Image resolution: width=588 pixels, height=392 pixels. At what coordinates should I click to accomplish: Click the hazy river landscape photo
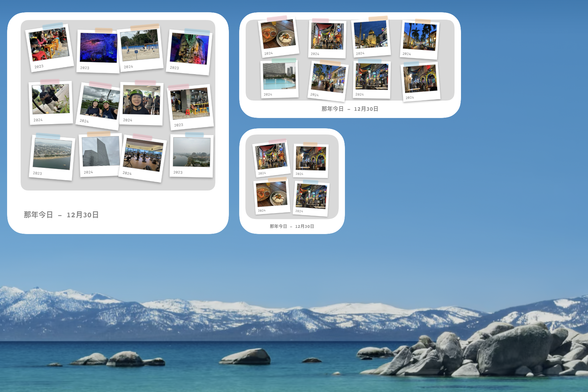(x=191, y=152)
